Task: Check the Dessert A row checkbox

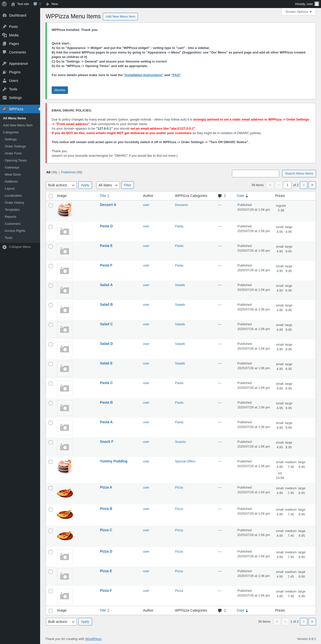Action: (x=51, y=205)
